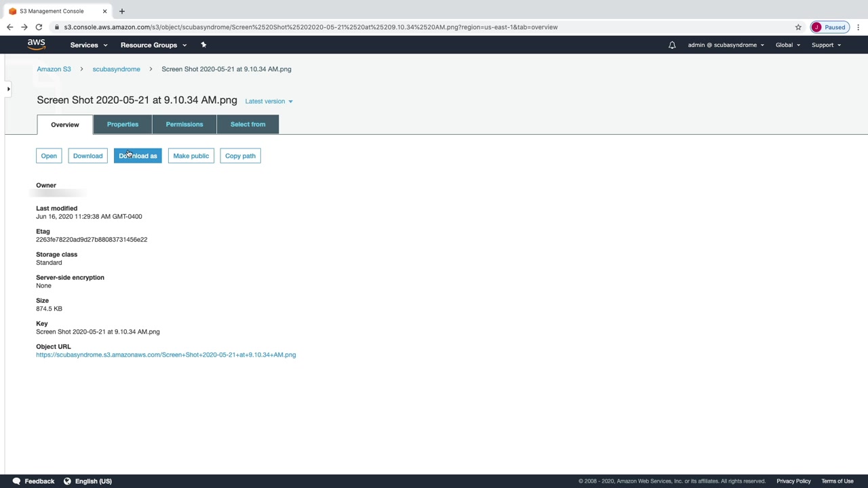Click the pin shortcut icon in AWS navbar
The width and height of the screenshot is (868, 488).
coord(203,45)
